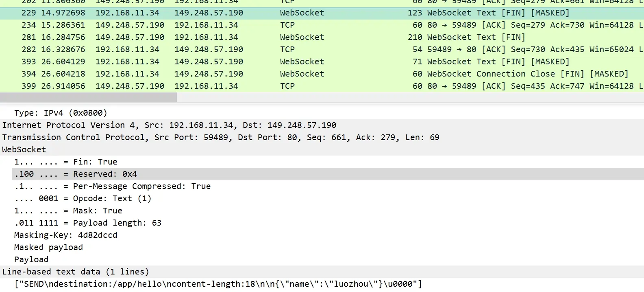
Task: Click time 14.972698 in packet 229
Action: 63,13
